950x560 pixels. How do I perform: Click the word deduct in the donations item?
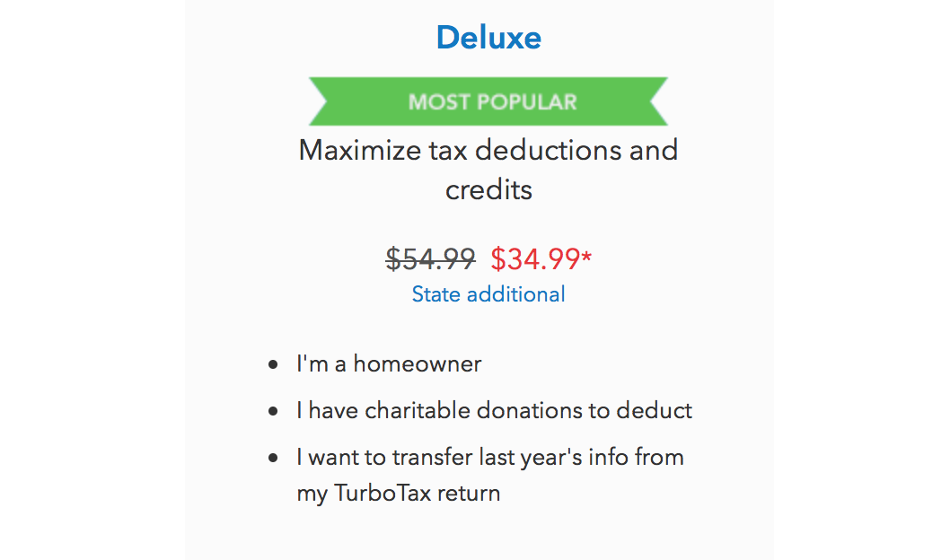(654, 410)
